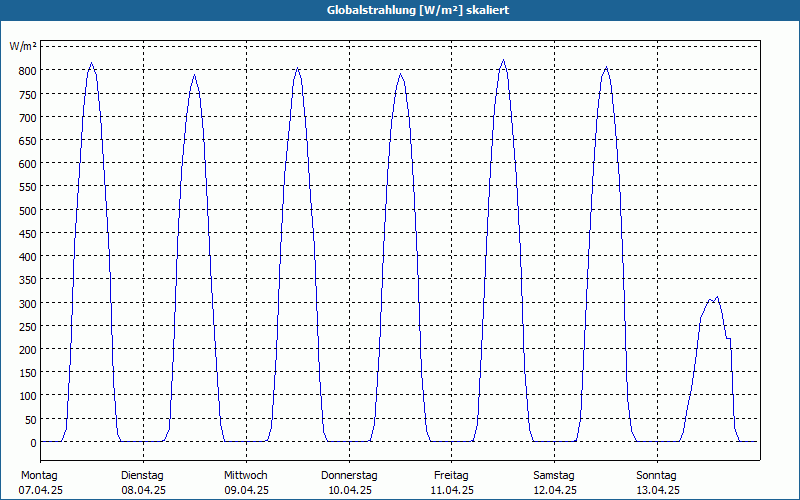The width and height of the screenshot is (800, 500).
Task: Select the Sonntag 13.04.25 date label
Action: (x=657, y=483)
